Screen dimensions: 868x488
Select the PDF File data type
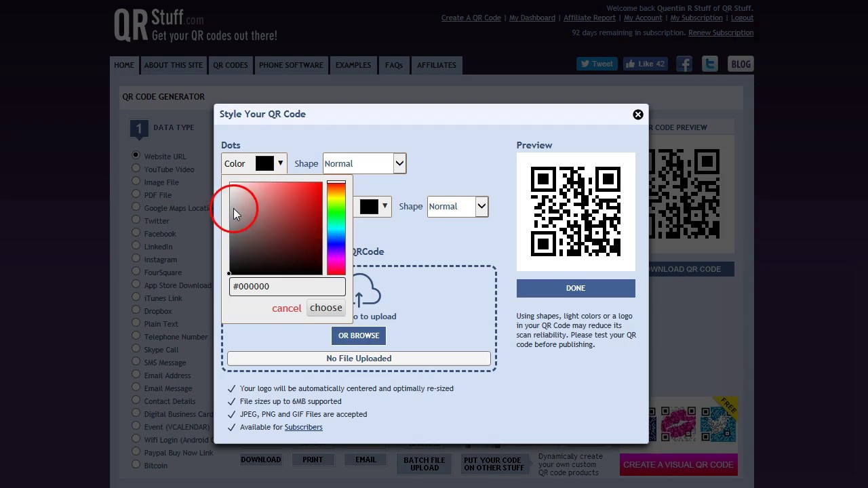pos(136,194)
